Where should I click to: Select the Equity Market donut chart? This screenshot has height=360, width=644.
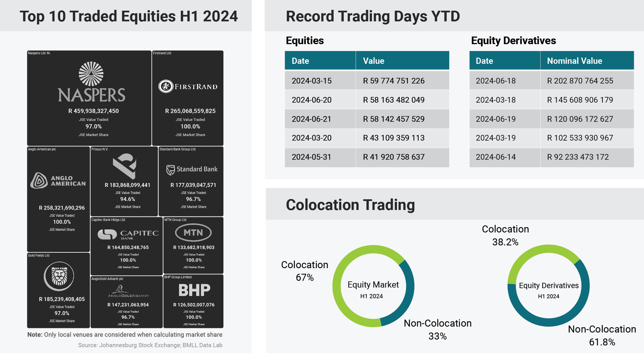click(373, 286)
